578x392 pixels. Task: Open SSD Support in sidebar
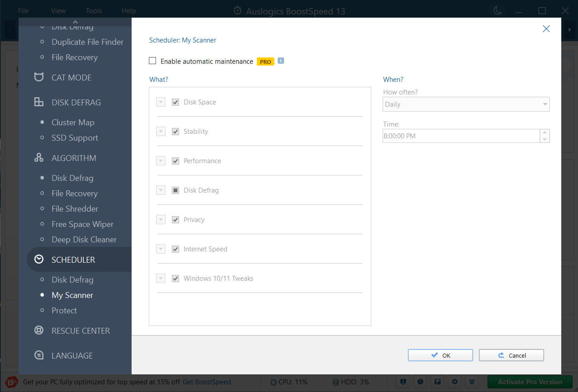tap(75, 138)
